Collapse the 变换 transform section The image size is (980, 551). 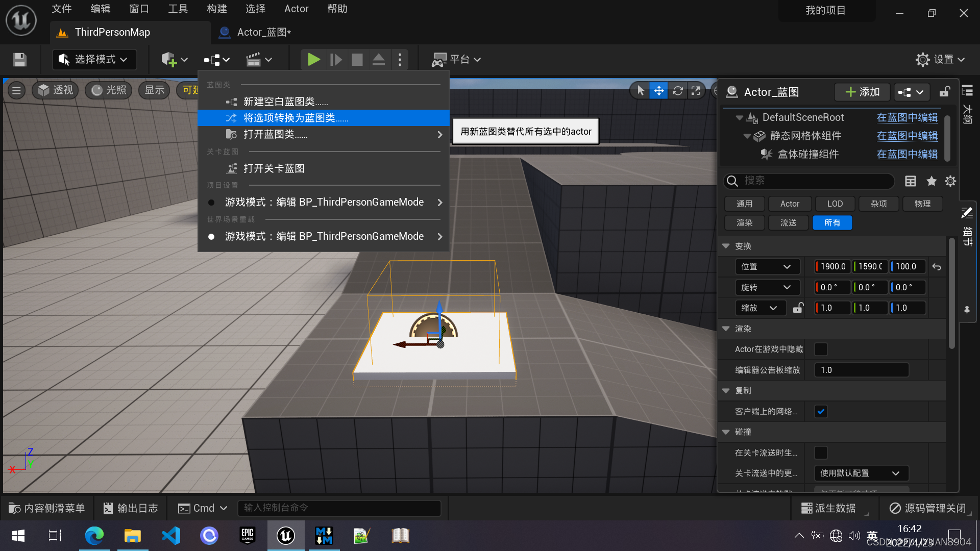click(726, 246)
